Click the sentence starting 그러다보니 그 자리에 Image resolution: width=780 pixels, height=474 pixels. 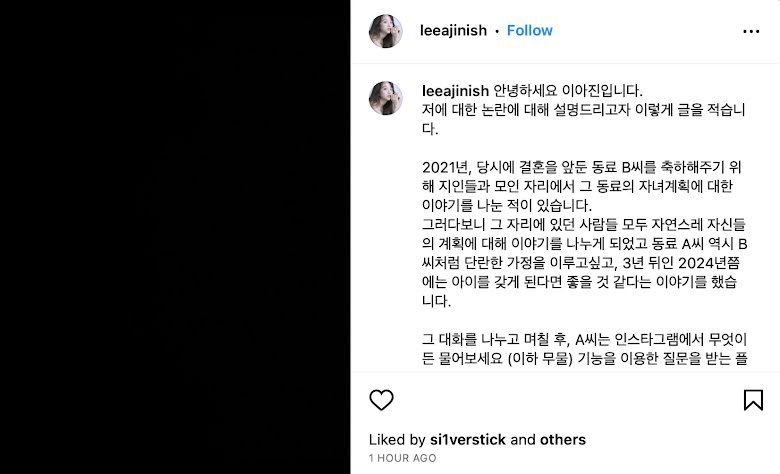point(585,263)
